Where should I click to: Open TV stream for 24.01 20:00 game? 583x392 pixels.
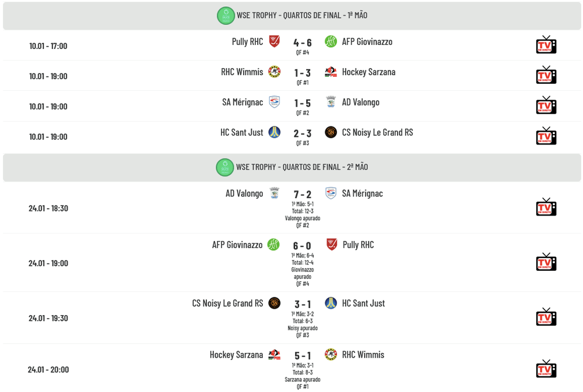pos(546,369)
